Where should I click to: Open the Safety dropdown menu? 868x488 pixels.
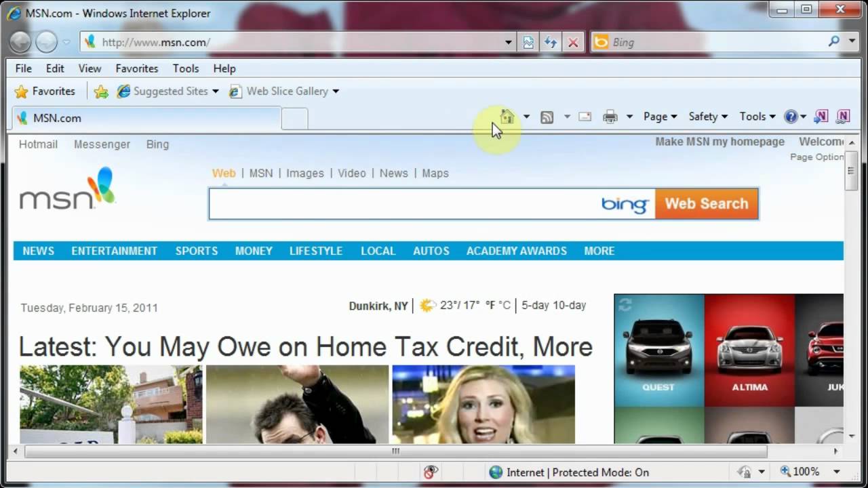pos(708,117)
